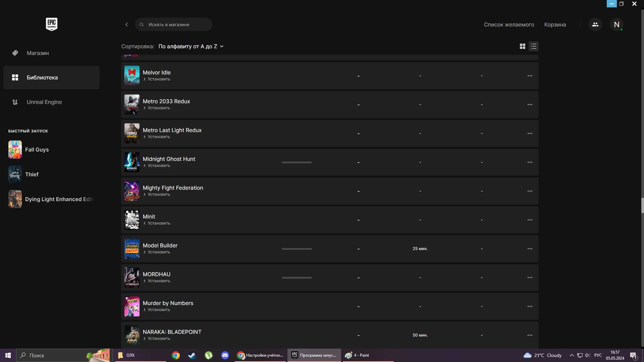Click Murder by Numbers cover thumbnail
The height and width of the screenshot is (362, 644).
[132, 306]
